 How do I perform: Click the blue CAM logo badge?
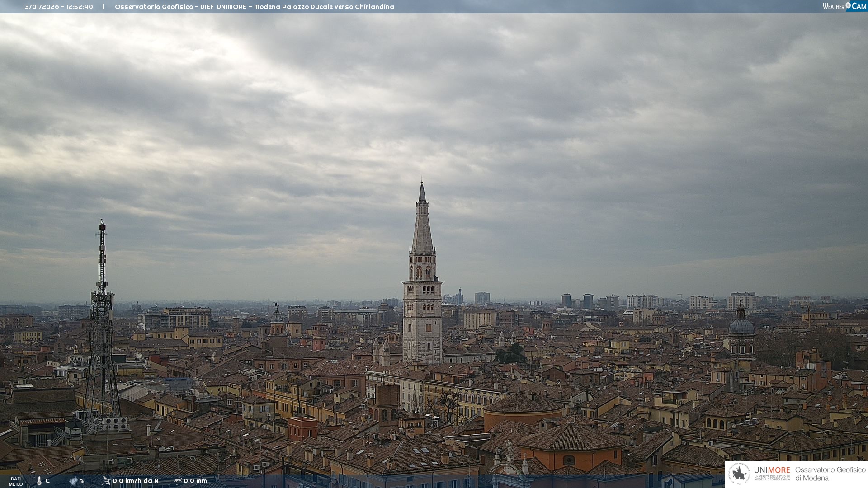coord(859,6)
